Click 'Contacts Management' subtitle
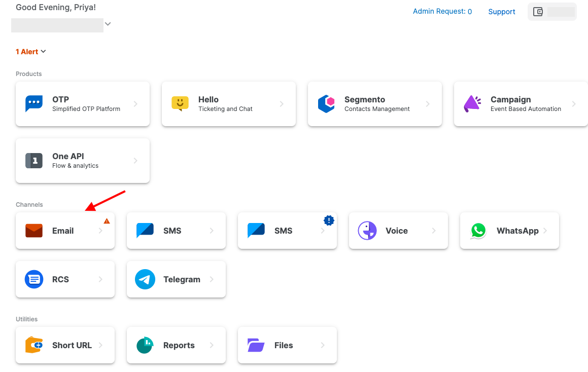588x372 pixels. (x=377, y=109)
